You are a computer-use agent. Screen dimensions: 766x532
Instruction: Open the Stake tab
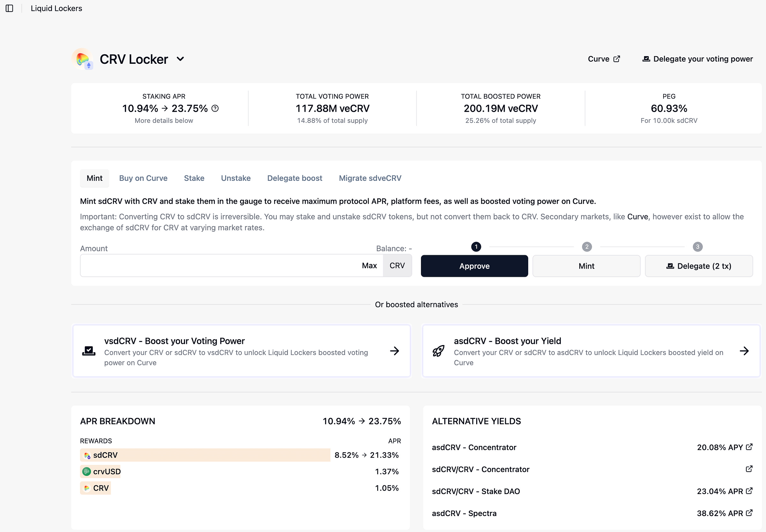194,178
